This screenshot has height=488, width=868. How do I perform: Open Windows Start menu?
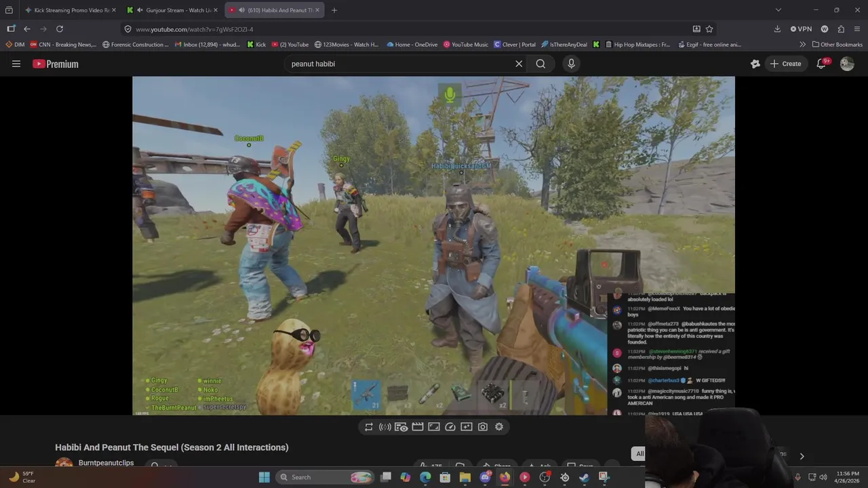(x=264, y=477)
